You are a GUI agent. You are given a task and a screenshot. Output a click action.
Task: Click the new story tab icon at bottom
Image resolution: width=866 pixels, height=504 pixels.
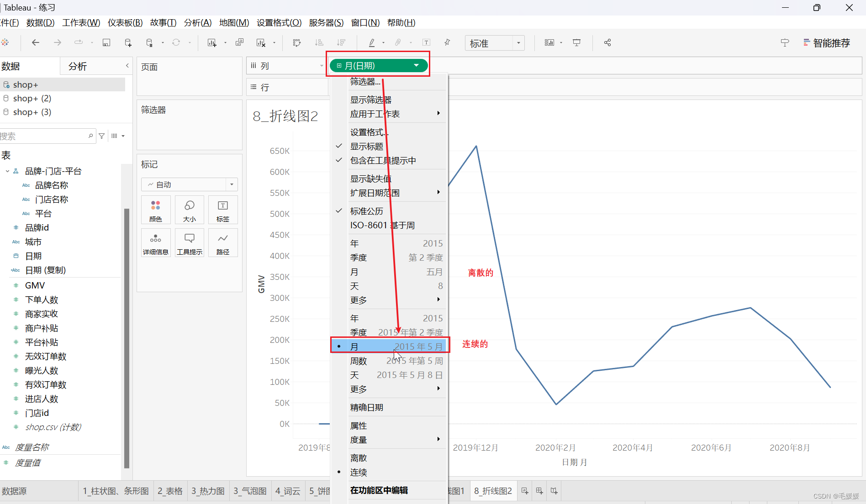click(x=554, y=491)
